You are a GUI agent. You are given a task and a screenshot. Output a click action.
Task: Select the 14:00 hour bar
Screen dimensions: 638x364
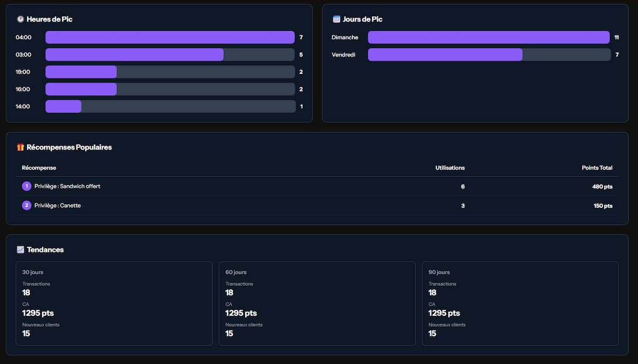(170, 106)
